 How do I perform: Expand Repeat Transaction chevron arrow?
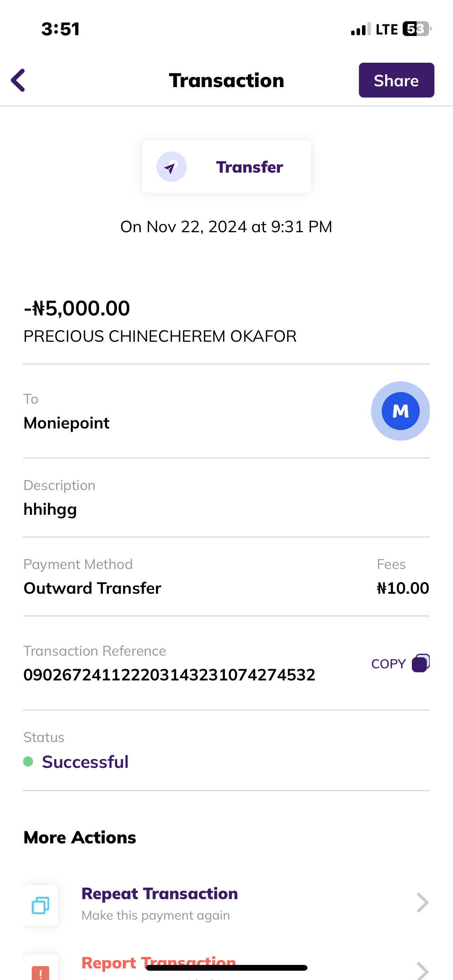422,903
